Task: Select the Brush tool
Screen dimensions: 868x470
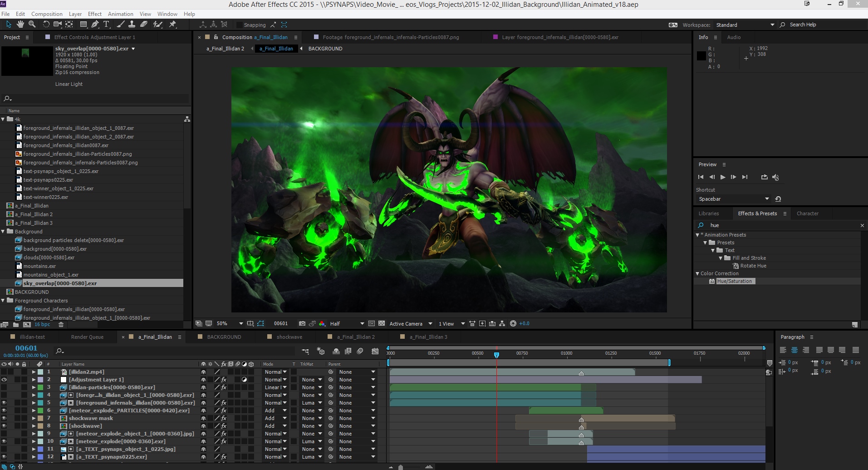Action: point(121,24)
